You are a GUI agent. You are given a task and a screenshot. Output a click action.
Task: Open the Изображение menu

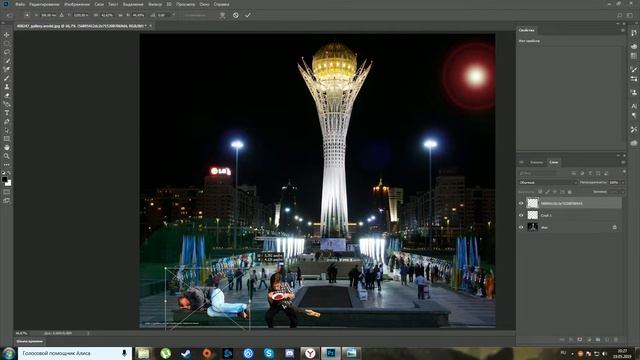click(x=77, y=4)
